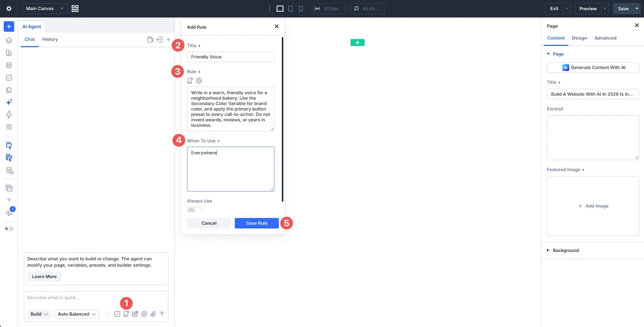Open the database icon in the left sidebar
The height and width of the screenshot is (327, 644).
(x=9, y=65)
